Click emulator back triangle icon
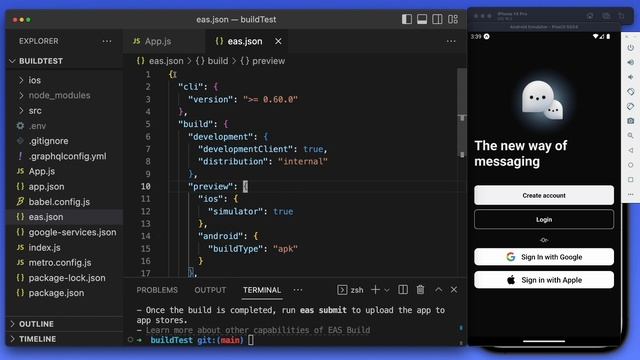This screenshot has height=360, width=640. [631, 150]
